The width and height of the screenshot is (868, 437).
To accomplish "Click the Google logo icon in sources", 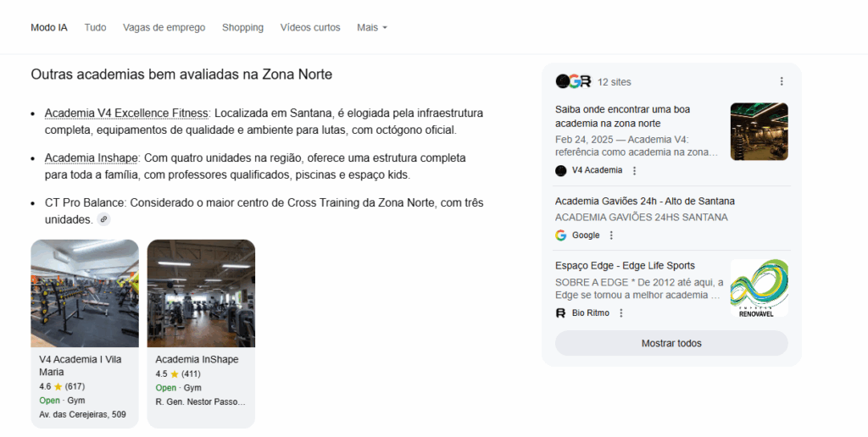I will [561, 235].
